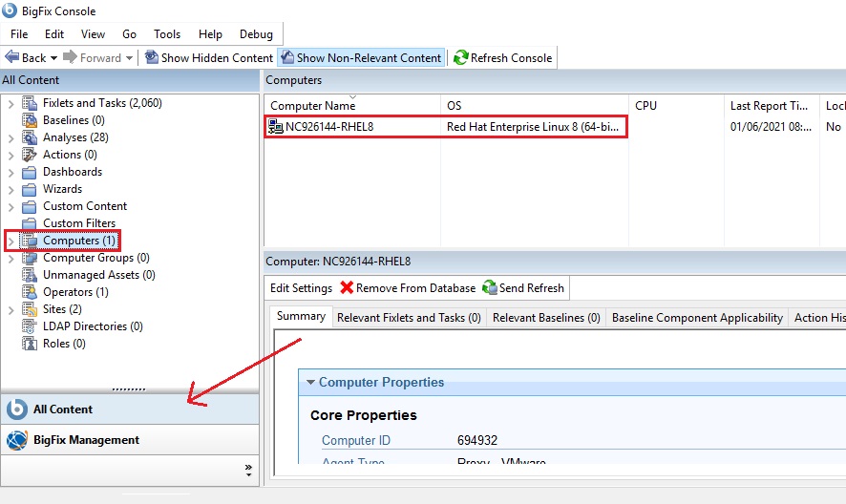Collapse the Computer Properties section
The width and height of the screenshot is (846, 504).
click(310, 382)
